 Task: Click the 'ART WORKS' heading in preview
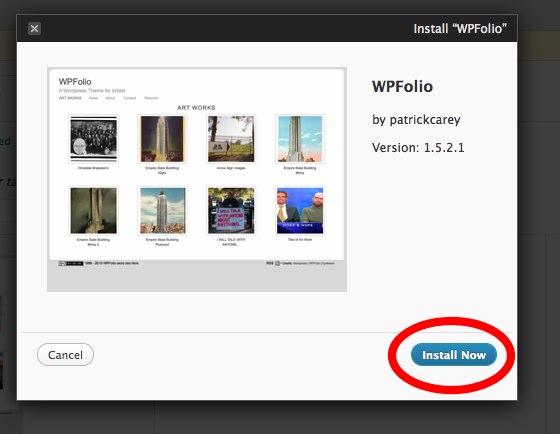tap(196, 108)
